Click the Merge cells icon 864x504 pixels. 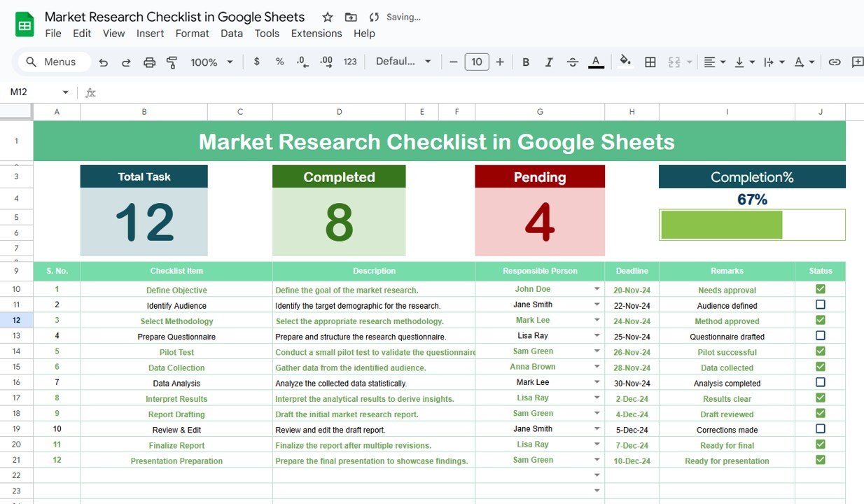click(674, 62)
